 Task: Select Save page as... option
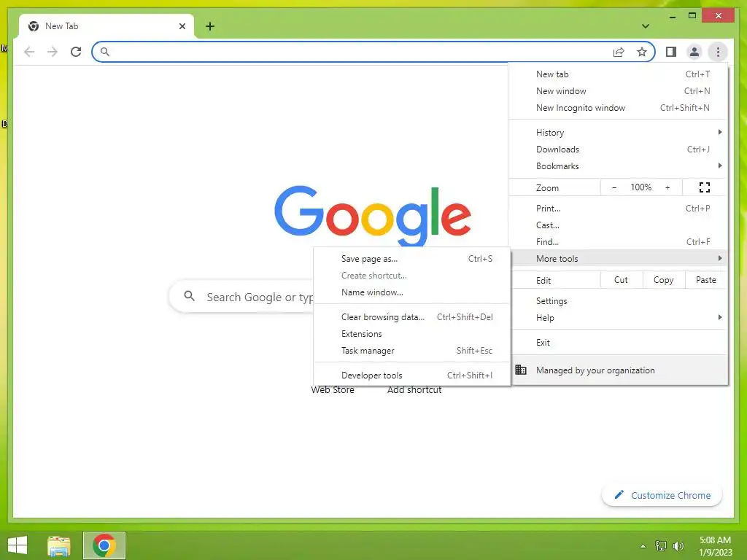point(411,259)
